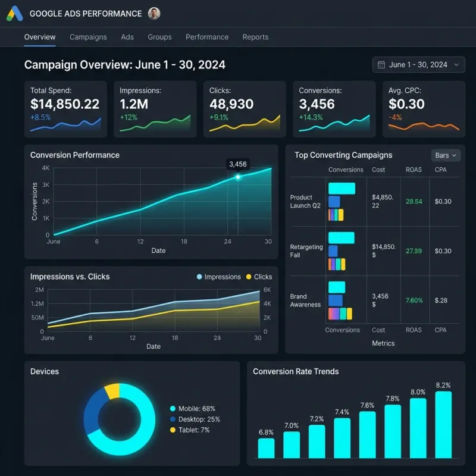Click the ROAS value 7.60%

(414, 300)
